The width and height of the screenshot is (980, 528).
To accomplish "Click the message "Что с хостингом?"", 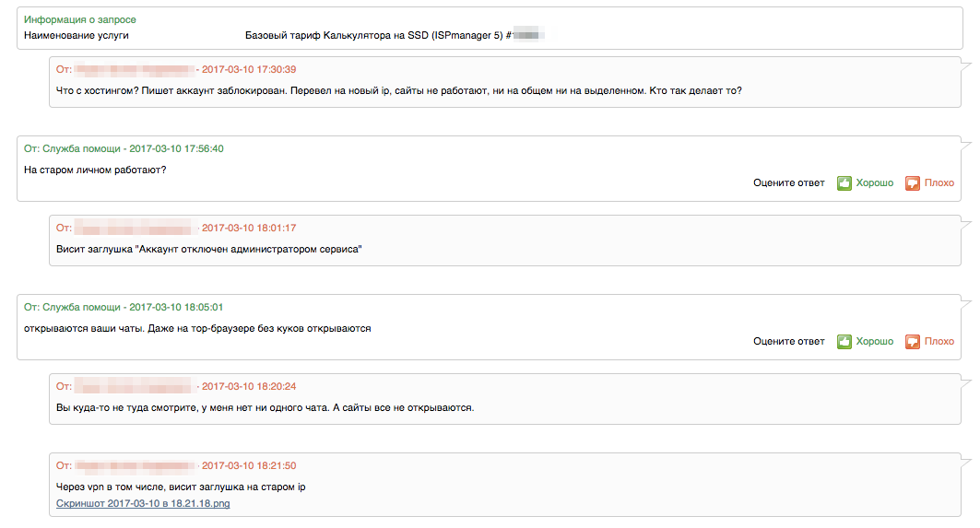I will [398, 90].
